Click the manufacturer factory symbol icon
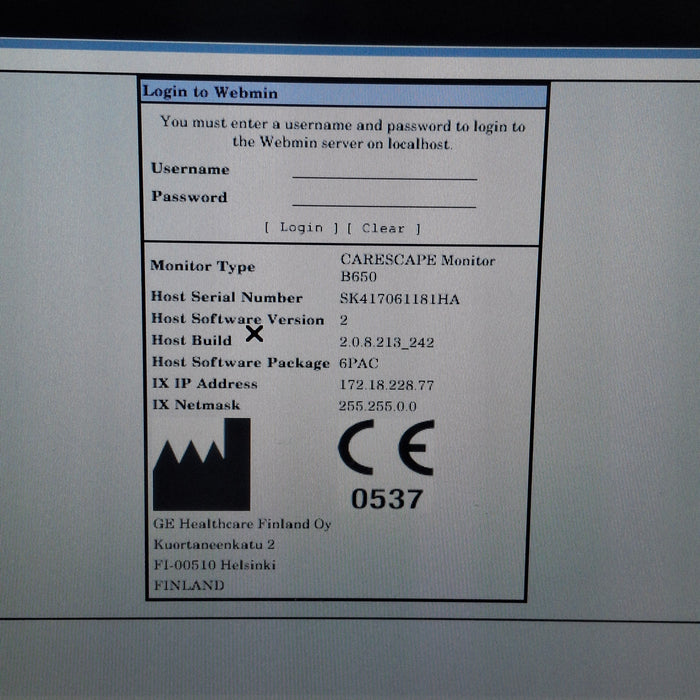Image resolution: width=700 pixels, height=700 pixels. pos(201,464)
